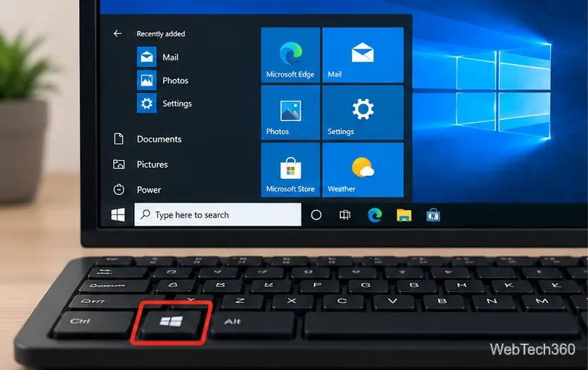Image resolution: width=588 pixels, height=370 pixels.
Task: Open the Weather tile
Action: (x=363, y=170)
